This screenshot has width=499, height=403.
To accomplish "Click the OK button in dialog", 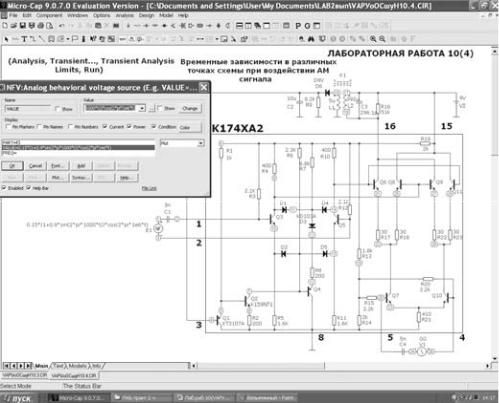I will coord(12,166).
